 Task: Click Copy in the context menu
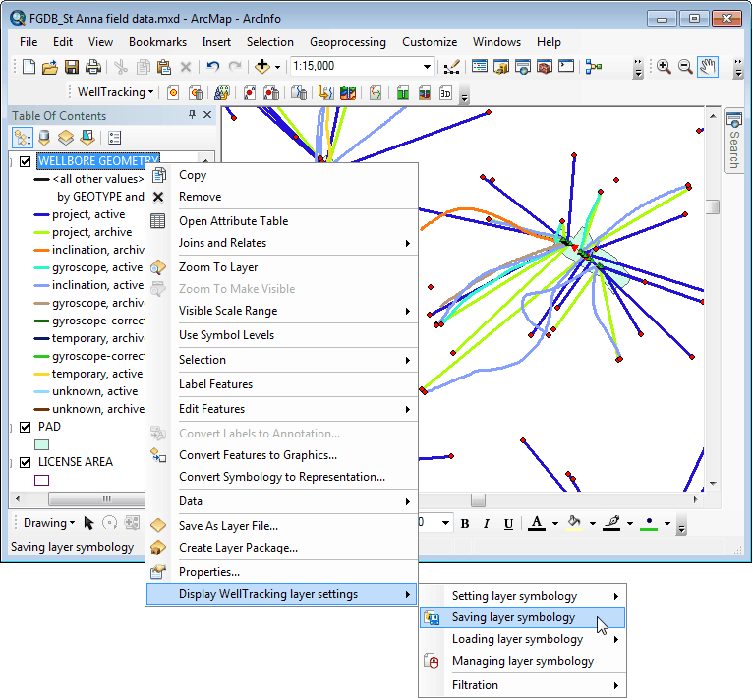click(281, 175)
